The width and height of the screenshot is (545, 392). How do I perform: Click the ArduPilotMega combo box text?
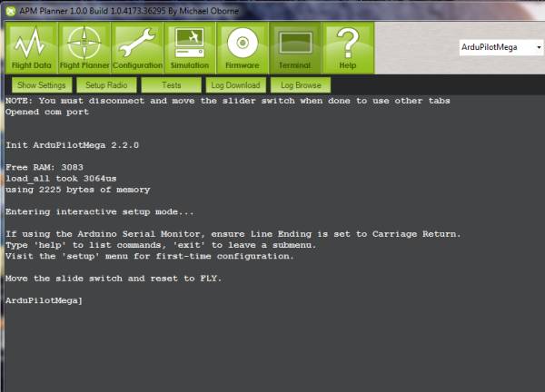tap(495, 47)
